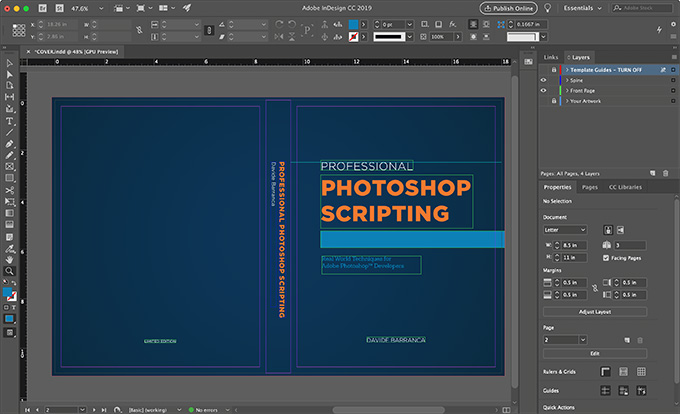The image size is (680, 414).
Task: Open status bar page number dropdown
Action: tap(82, 410)
